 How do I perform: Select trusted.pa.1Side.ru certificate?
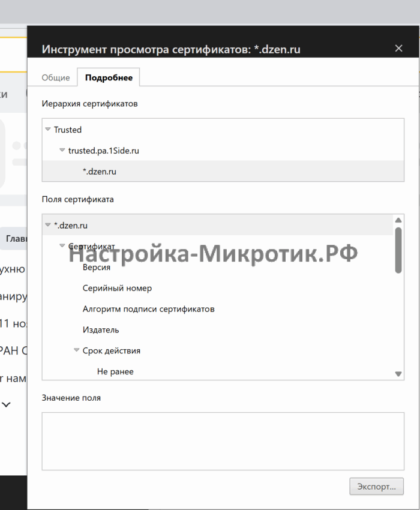[103, 151]
